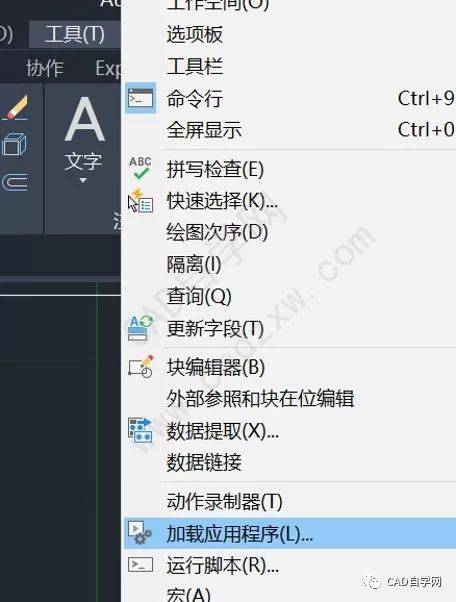Viewport: 456px width, 602px height.
Task: Click the 3D box icon in ribbon
Action: coord(15,144)
